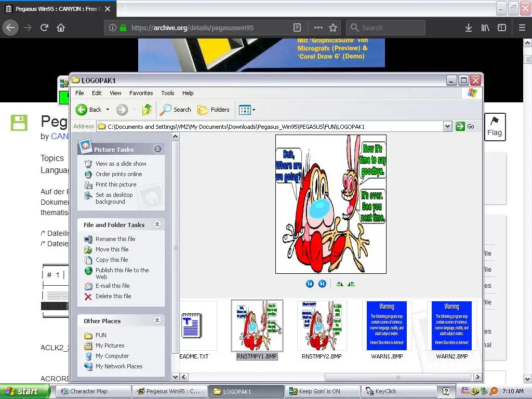
Task: Open Search in Explorer toolbar
Action: [176, 110]
